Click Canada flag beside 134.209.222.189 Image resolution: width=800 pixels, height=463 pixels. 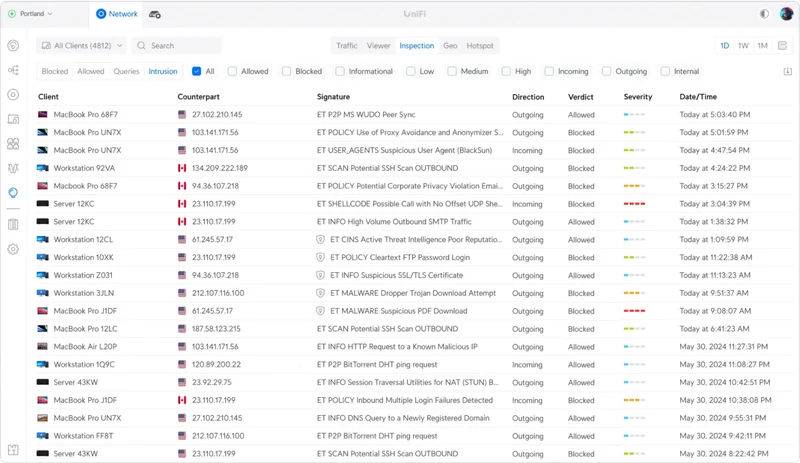pyautogui.click(x=182, y=168)
